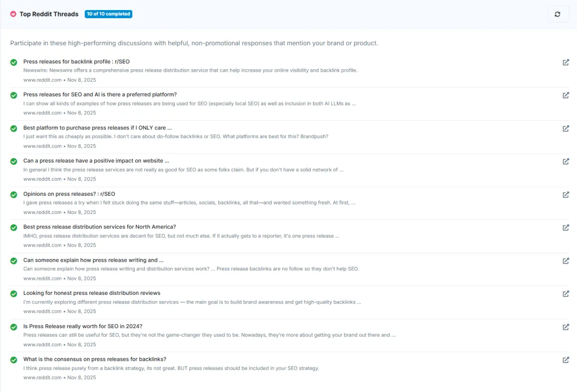The height and width of the screenshot is (392, 577).
Task: Click the 10 of 10 completed badge
Action: point(109,14)
